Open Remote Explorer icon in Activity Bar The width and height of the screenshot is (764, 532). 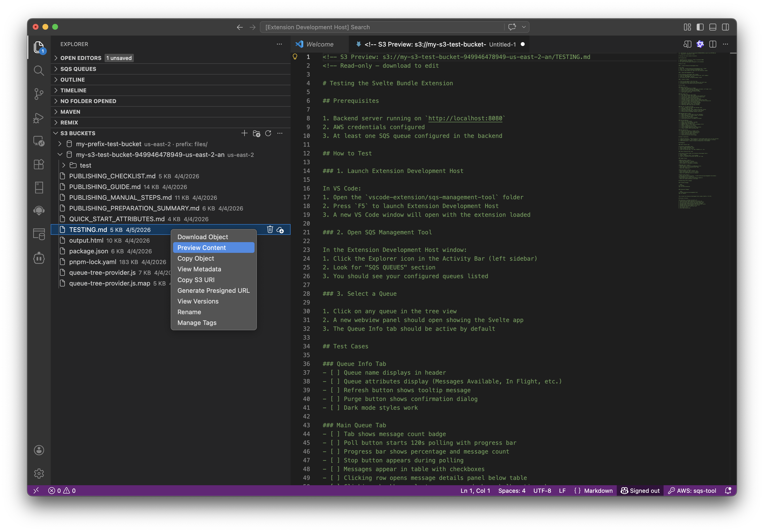point(39,141)
